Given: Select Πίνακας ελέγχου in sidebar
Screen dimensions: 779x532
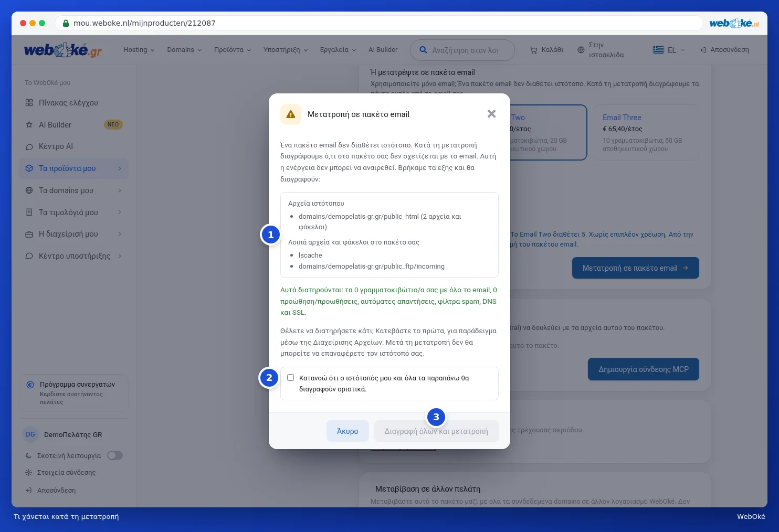Looking at the screenshot, I should (73, 103).
